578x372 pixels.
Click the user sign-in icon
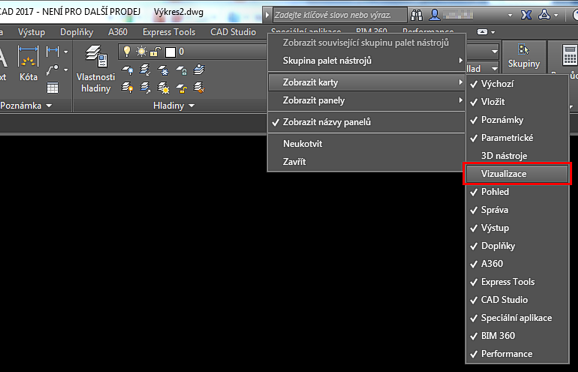pos(435,15)
